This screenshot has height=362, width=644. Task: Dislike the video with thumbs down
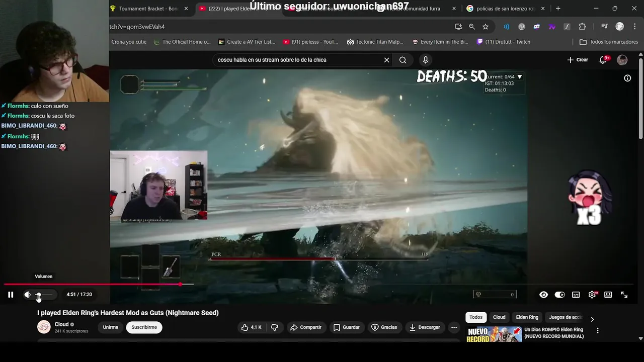click(x=275, y=327)
